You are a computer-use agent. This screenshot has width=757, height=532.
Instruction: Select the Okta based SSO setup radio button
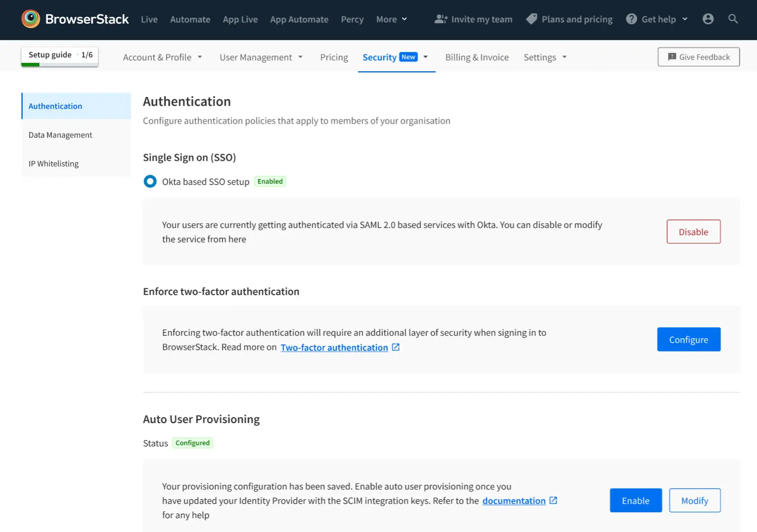tap(150, 181)
